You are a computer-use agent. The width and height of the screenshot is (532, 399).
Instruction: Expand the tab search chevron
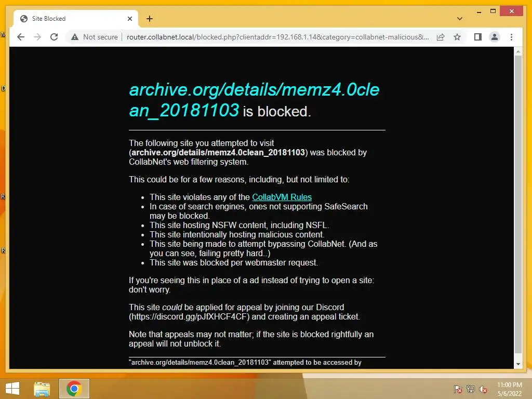(x=459, y=19)
